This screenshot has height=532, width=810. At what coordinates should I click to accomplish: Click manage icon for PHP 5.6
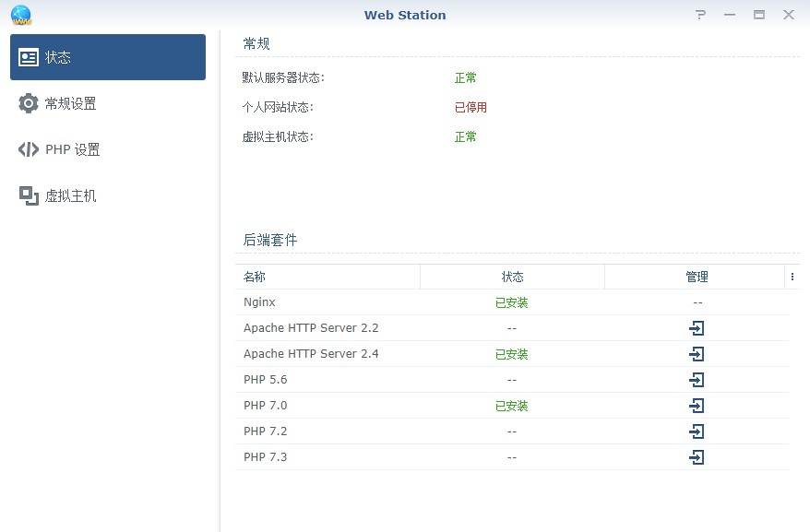697,380
